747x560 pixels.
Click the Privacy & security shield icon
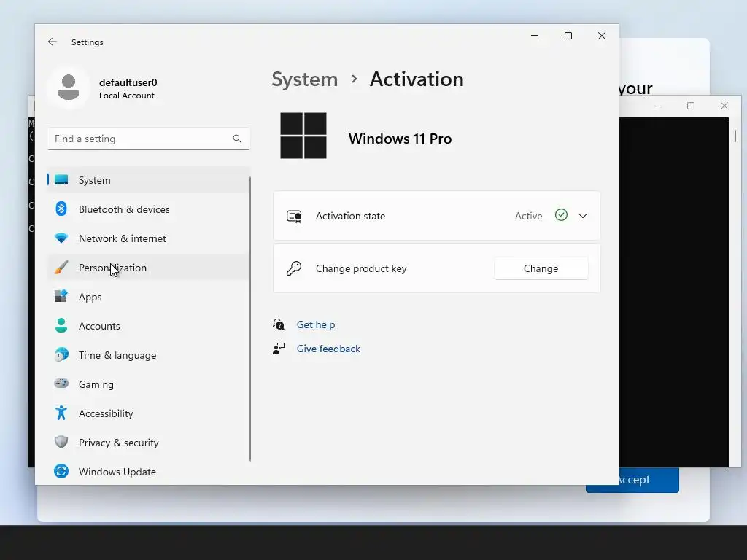(61, 443)
